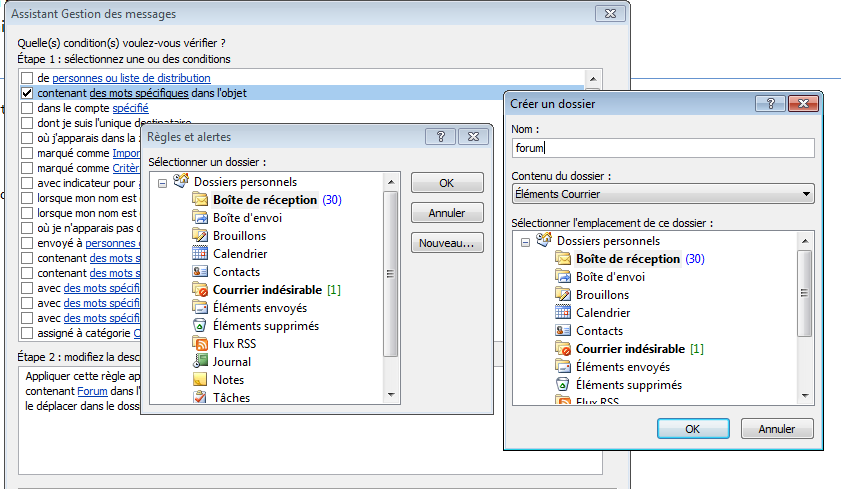Click the Boîte de réception icon in Créer un dossier

point(563,259)
